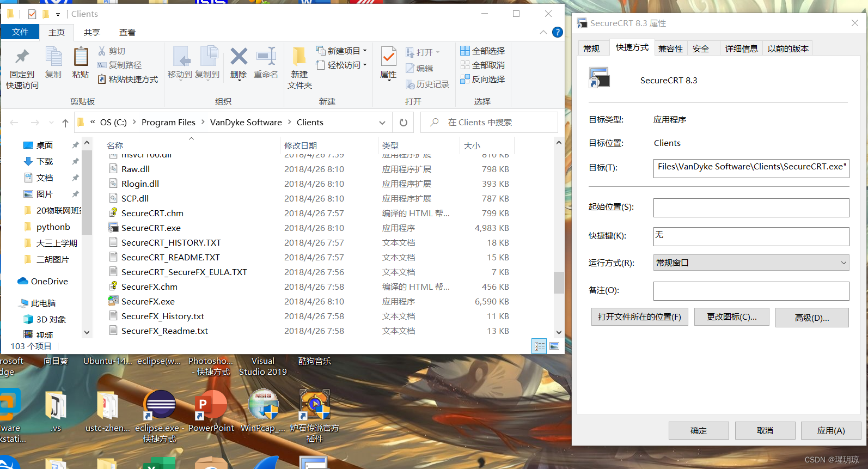This screenshot has height=469, width=868.
Task: Expand OS (C:) breadcrumb chevron
Action: pos(134,123)
